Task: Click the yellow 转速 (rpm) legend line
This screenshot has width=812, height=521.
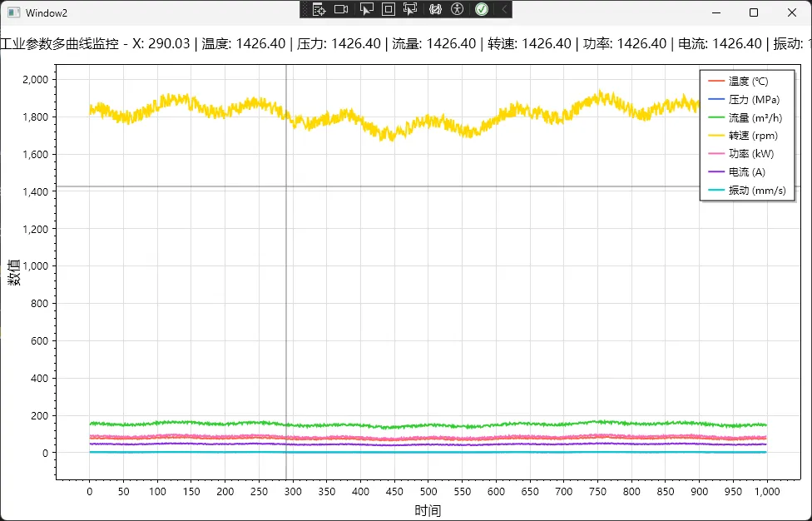Action: pos(716,136)
